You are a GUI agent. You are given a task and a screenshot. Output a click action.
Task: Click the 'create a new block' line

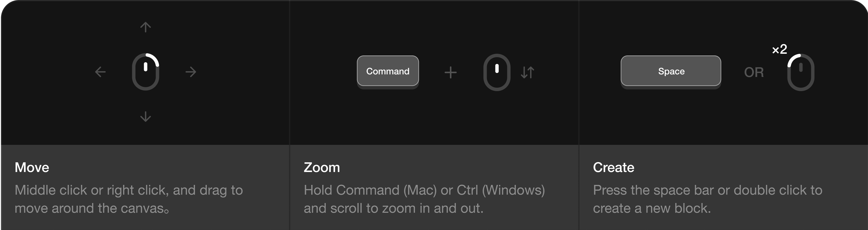pos(652,208)
